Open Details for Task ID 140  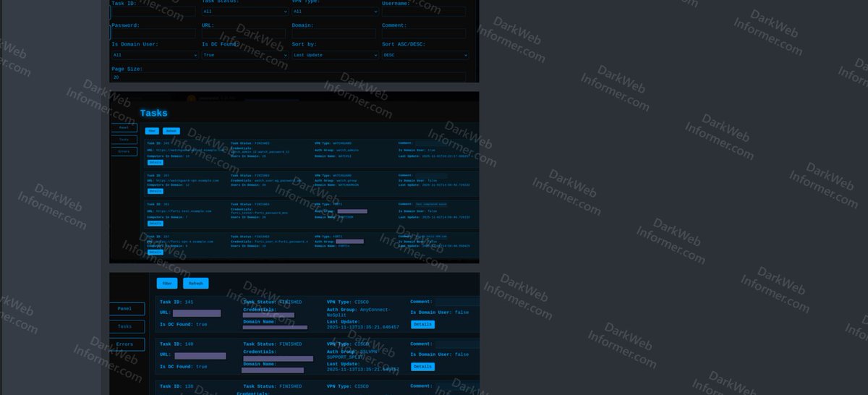(423, 367)
